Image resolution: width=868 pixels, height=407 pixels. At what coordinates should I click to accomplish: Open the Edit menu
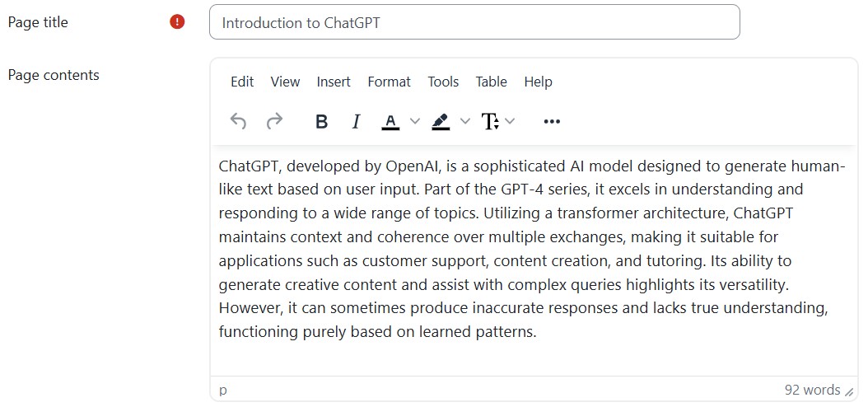[x=242, y=82]
